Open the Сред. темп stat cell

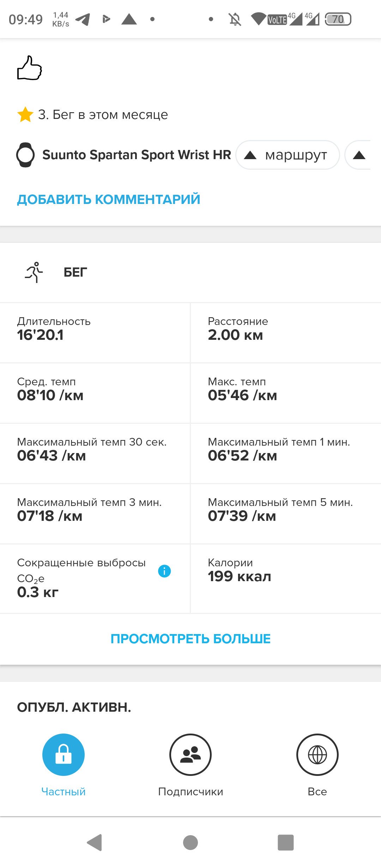95,393
